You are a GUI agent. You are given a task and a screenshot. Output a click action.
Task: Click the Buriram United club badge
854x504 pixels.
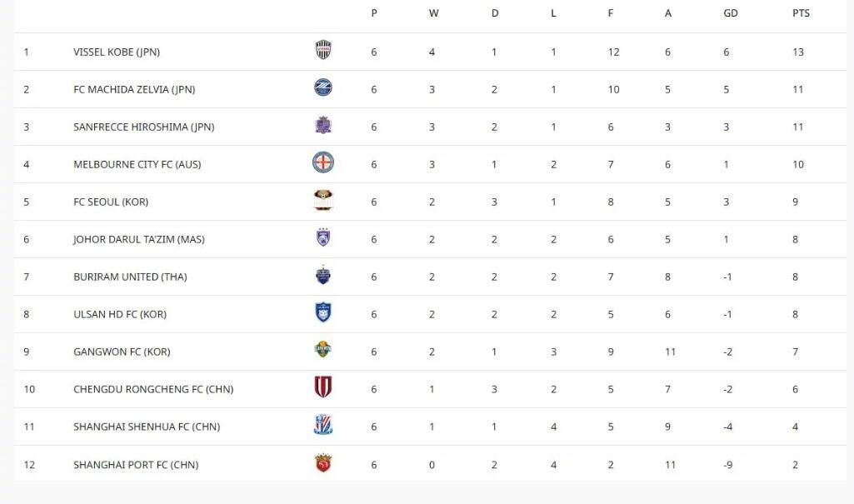[x=323, y=275]
